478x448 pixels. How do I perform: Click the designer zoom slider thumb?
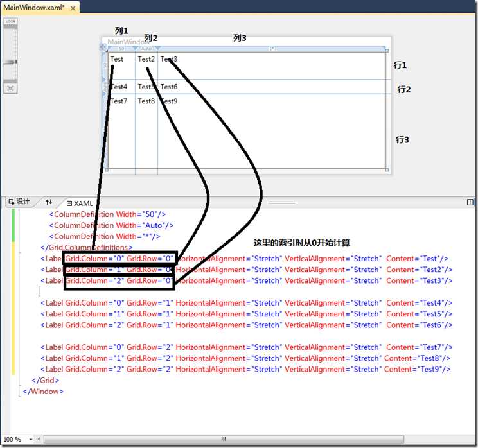tap(10, 62)
